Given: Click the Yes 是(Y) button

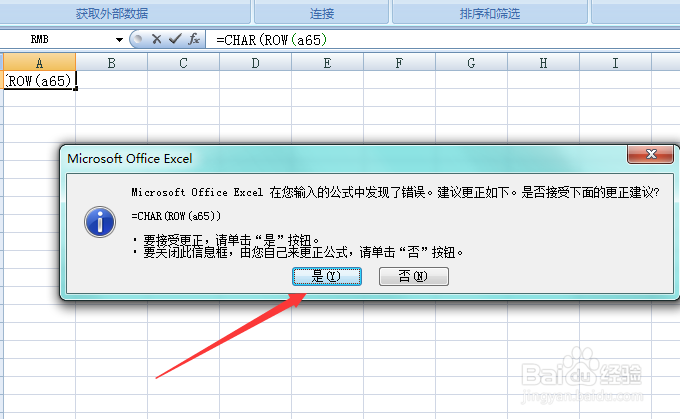Looking at the screenshot, I should [x=327, y=276].
